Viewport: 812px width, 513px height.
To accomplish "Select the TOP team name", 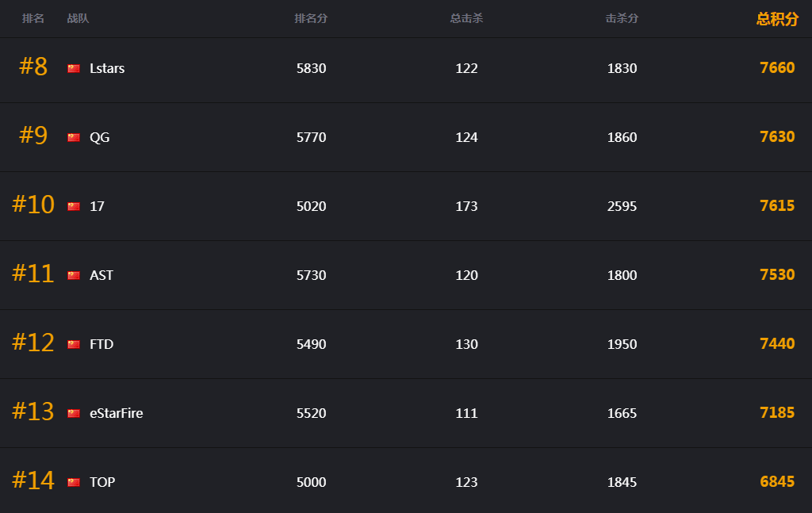I will tap(102, 482).
